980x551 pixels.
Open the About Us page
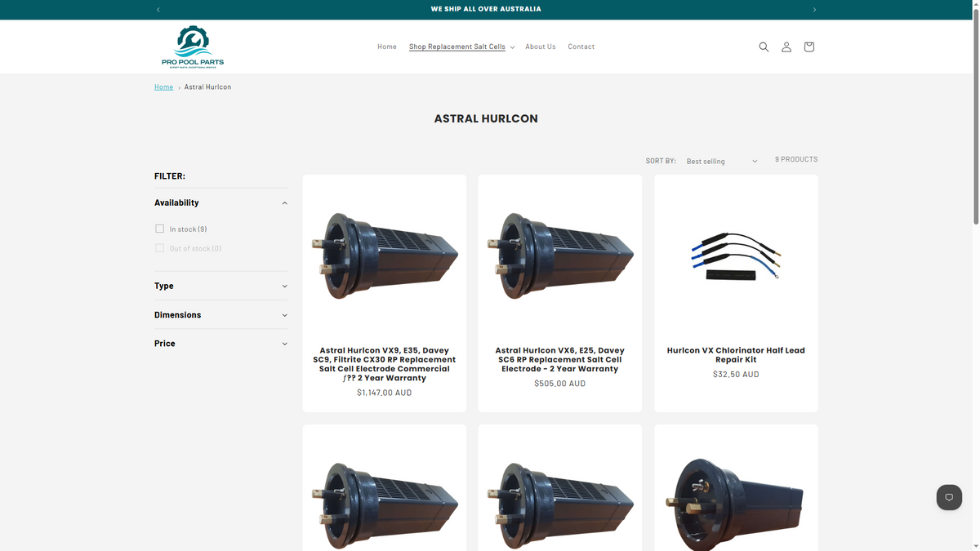tap(541, 47)
